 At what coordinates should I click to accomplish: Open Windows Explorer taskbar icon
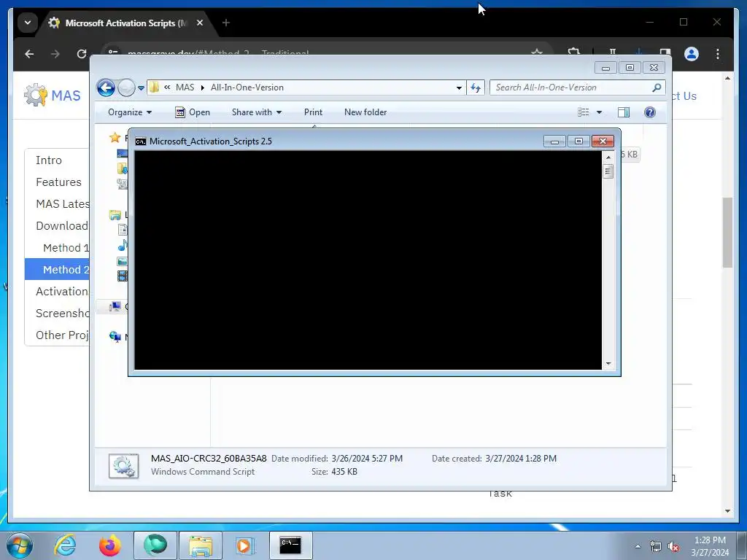[x=201, y=545]
